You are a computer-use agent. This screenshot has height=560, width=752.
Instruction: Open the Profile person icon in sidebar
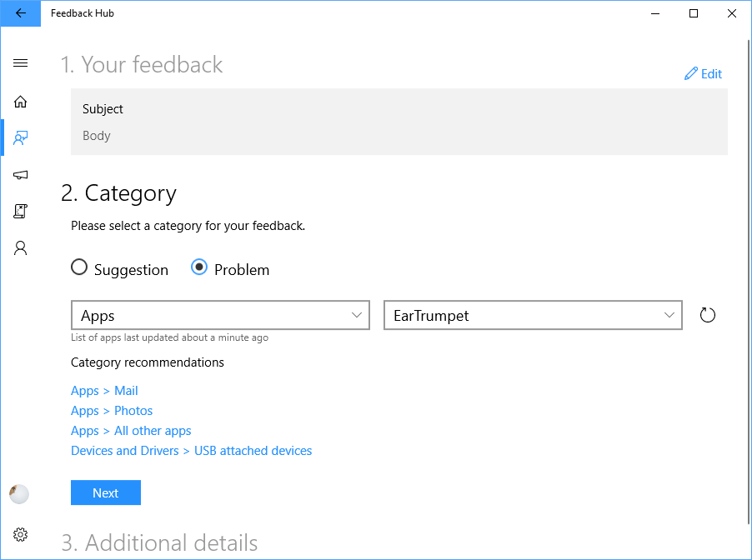point(20,247)
